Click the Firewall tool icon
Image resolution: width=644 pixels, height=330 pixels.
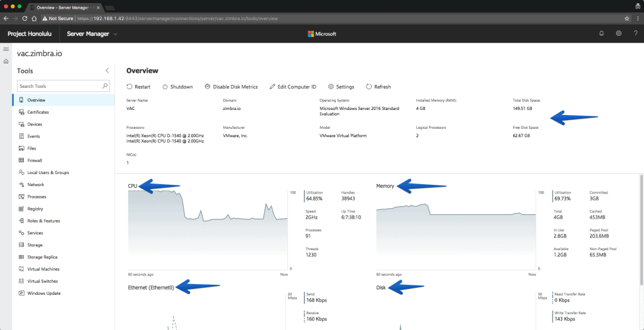pos(21,160)
